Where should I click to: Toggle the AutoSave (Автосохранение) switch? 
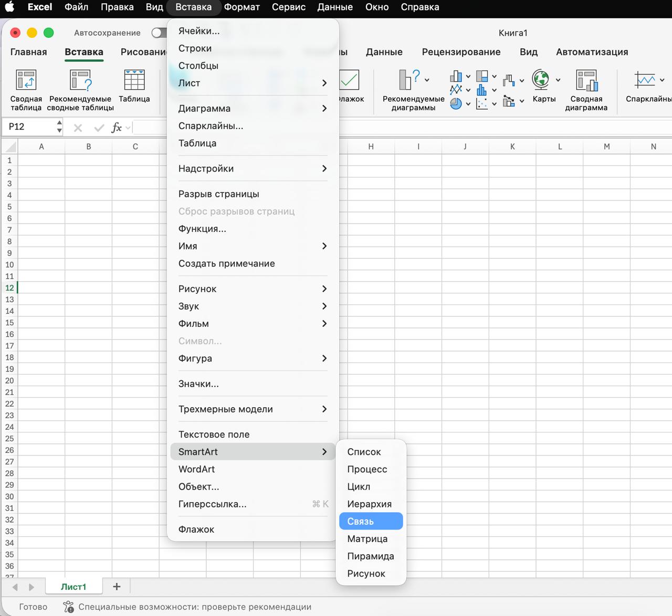pos(158,33)
